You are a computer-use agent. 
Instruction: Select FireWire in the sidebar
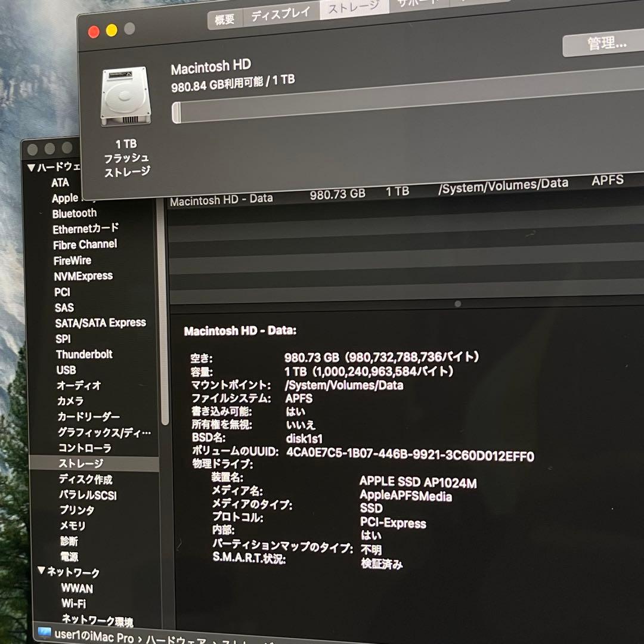(72, 261)
